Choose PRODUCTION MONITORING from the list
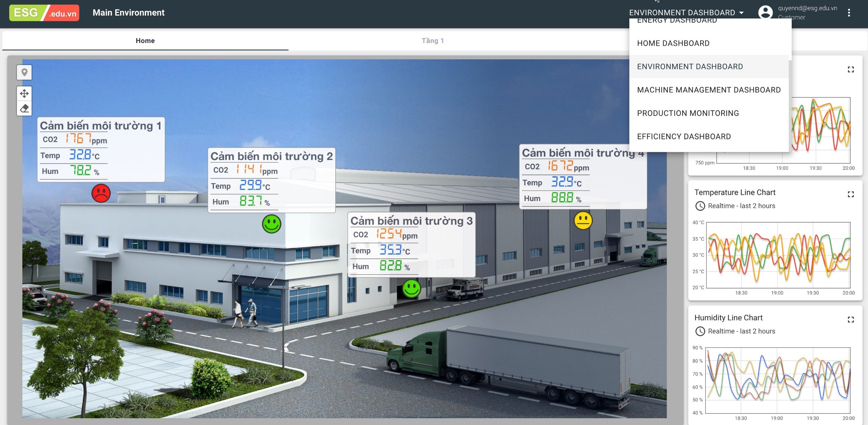This screenshot has width=868, height=425. click(x=688, y=113)
